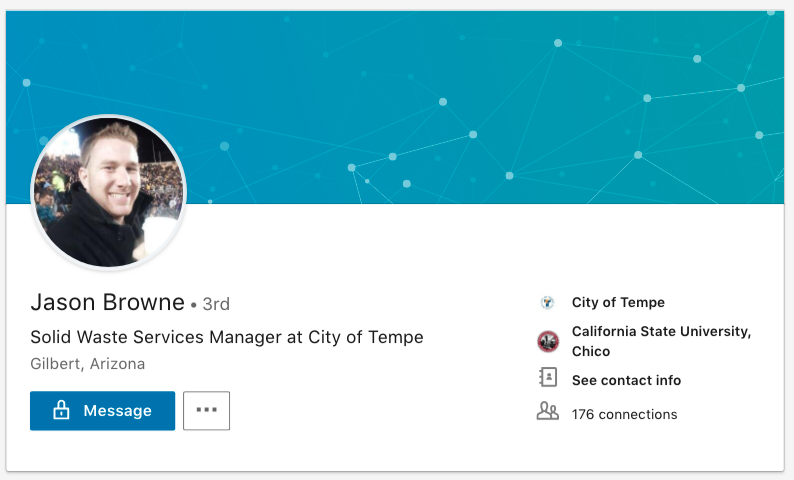Click the City of Tempe logo icon
The height and width of the screenshot is (480, 794).
[547, 303]
